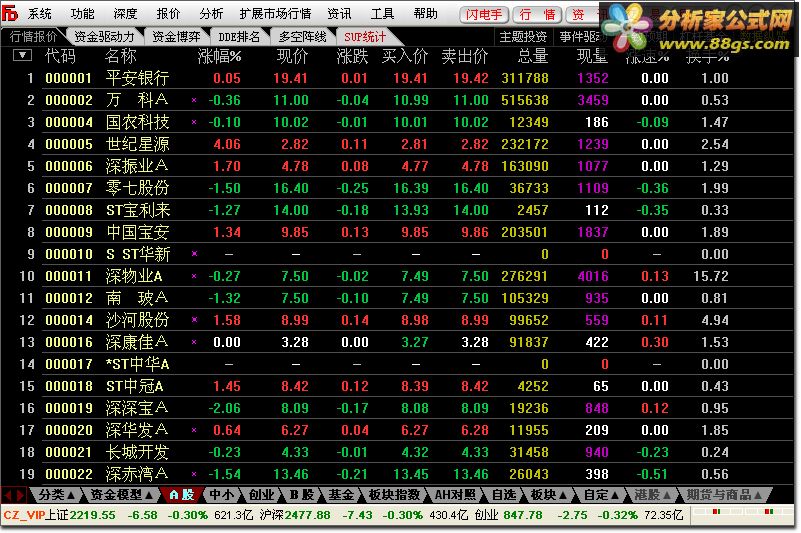The width and height of the screenshot is (801, 533).
Task: Select the AH对照 bottom tab
Action: click(x=455, y=495)
